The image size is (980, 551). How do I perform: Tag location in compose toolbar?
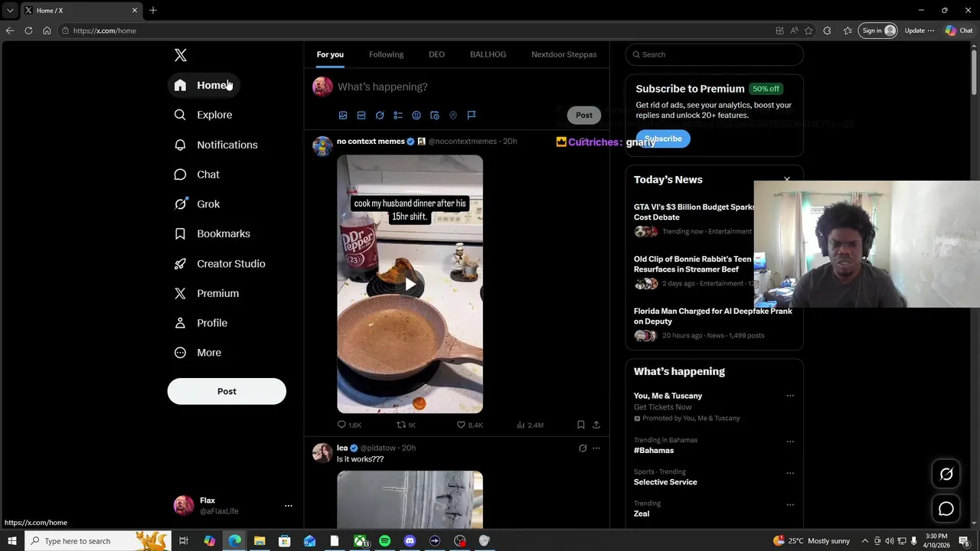click(453, 116)
